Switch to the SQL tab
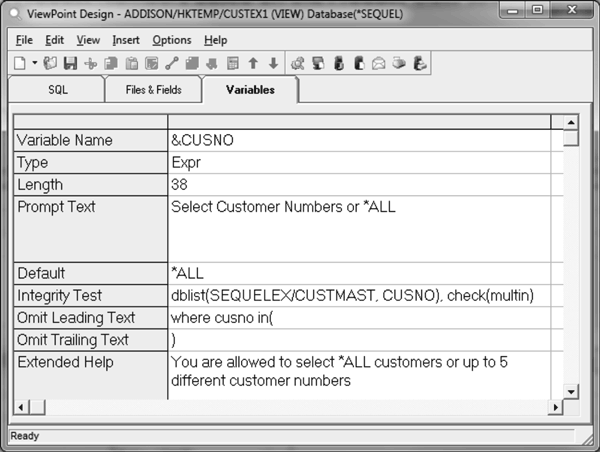 coord(58,89)
